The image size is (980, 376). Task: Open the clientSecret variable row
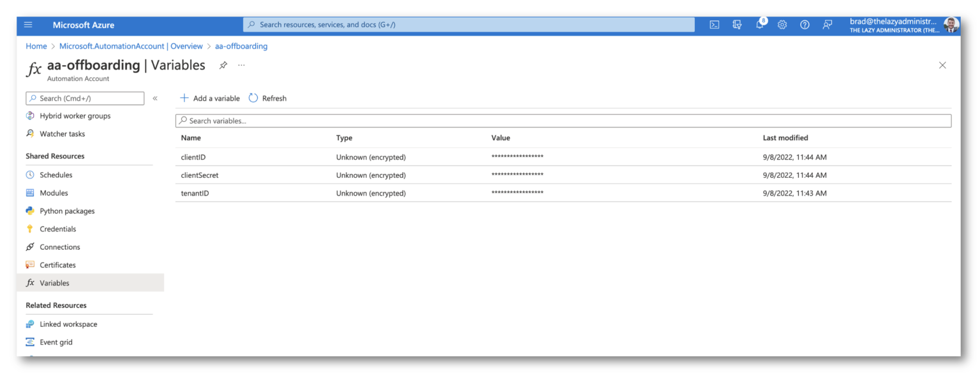[x=563, y=175]
